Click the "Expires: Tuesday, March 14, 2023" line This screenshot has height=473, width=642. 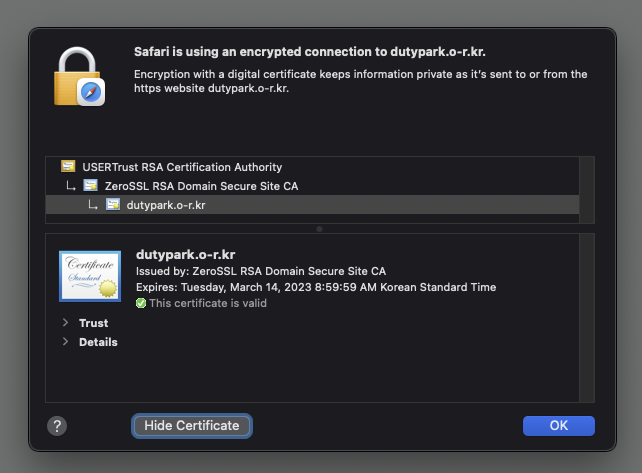[x=316, y=287]
